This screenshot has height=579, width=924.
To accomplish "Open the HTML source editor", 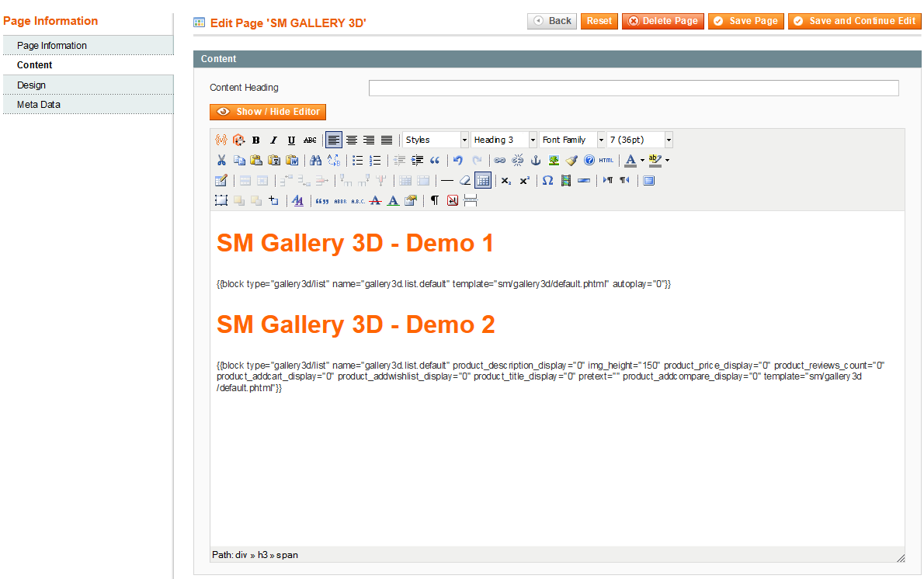I will [606, 160].
